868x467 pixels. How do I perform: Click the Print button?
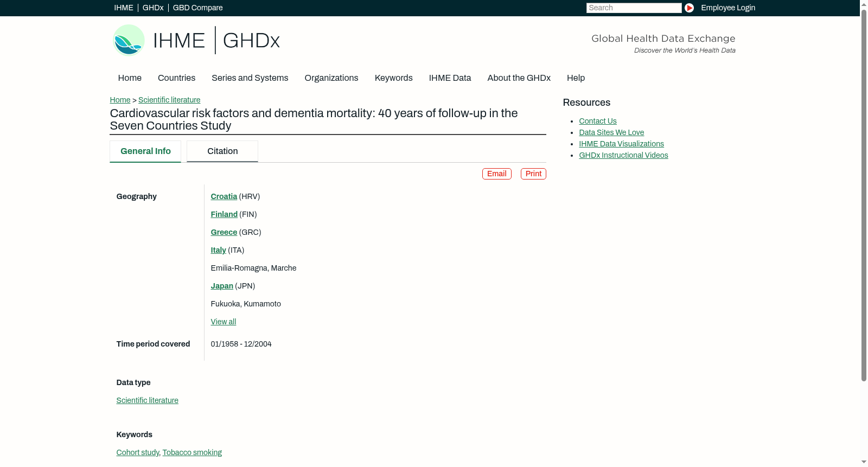click(533, 174)
